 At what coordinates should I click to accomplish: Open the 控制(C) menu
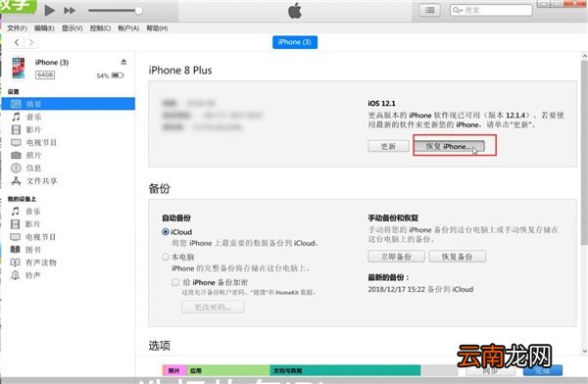(x=100, y=28)
